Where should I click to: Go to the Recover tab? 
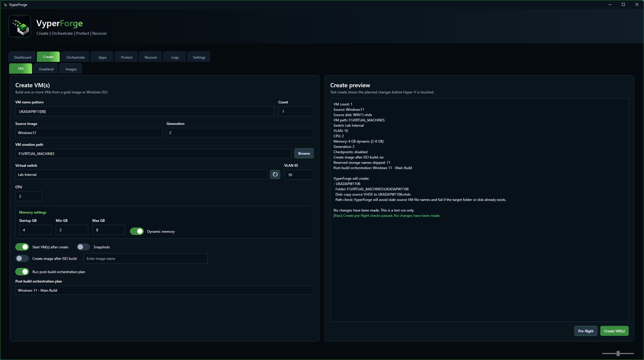151,57
